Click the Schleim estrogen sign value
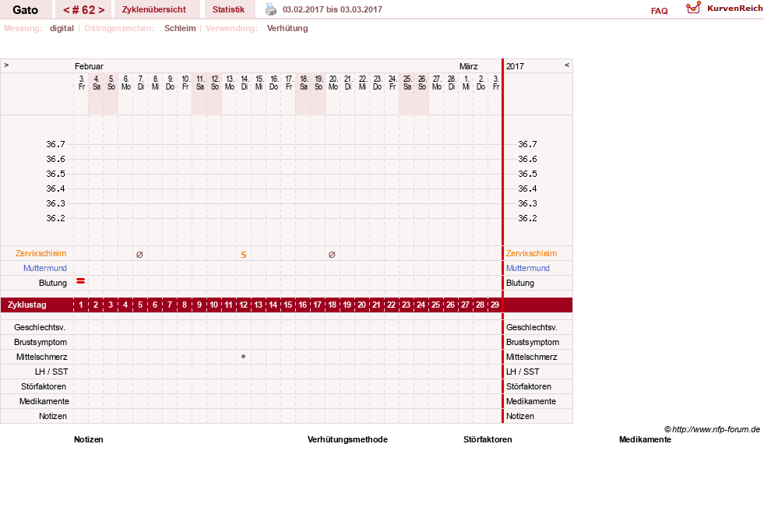This screenshot has height=532, width=764. pos(180,28)
